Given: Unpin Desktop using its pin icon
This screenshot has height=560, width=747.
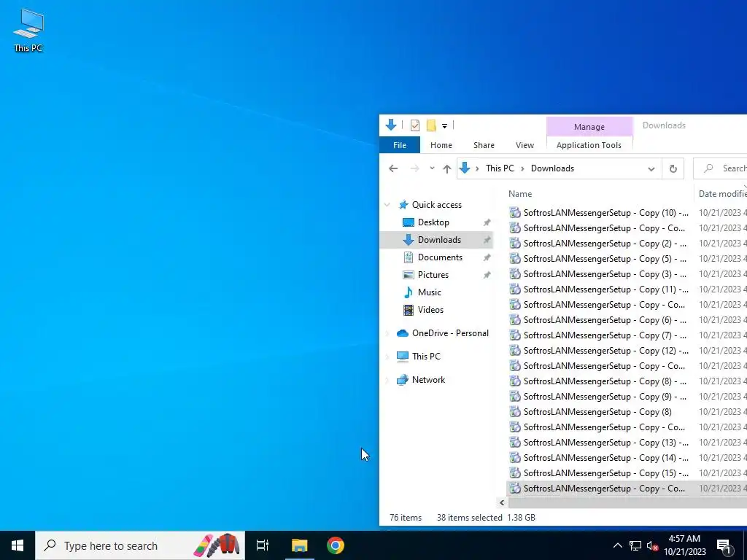Looking at the screenshot, I should (487, 222).
